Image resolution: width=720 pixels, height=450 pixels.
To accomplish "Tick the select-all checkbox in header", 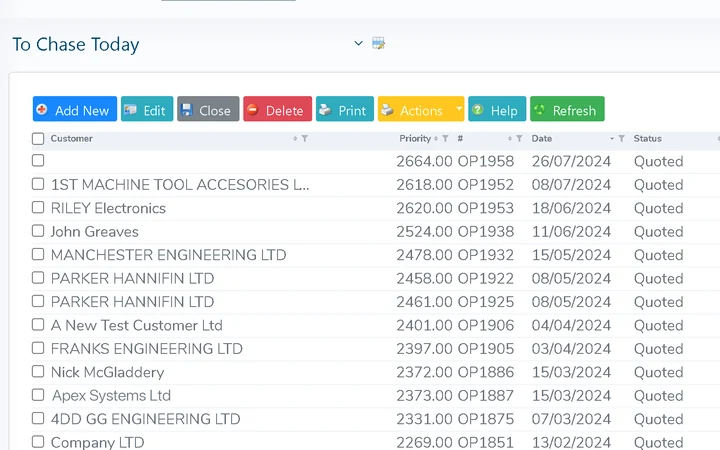I will (x=38, y=138).
